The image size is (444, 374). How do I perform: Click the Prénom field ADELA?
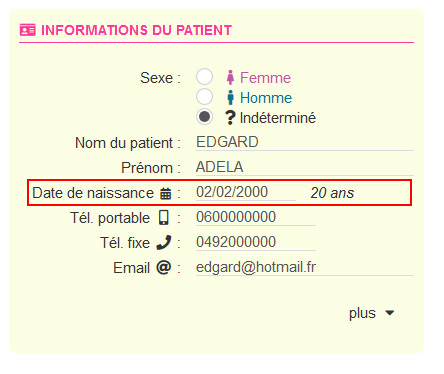pos(305,167)
